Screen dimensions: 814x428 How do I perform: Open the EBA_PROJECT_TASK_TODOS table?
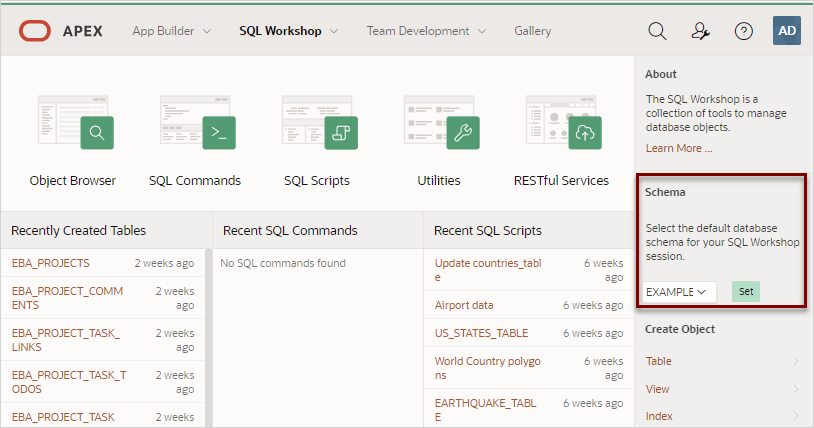point(69,382)
